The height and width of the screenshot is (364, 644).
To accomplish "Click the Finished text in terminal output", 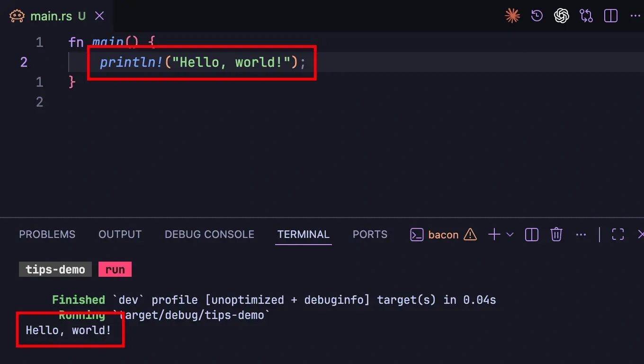I will [x=79, y=300].
